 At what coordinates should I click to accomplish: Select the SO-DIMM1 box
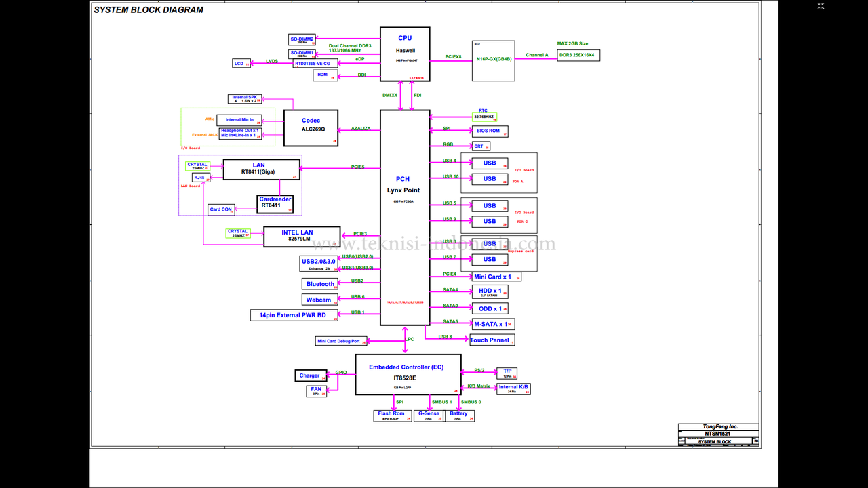(x=302, y=54)
